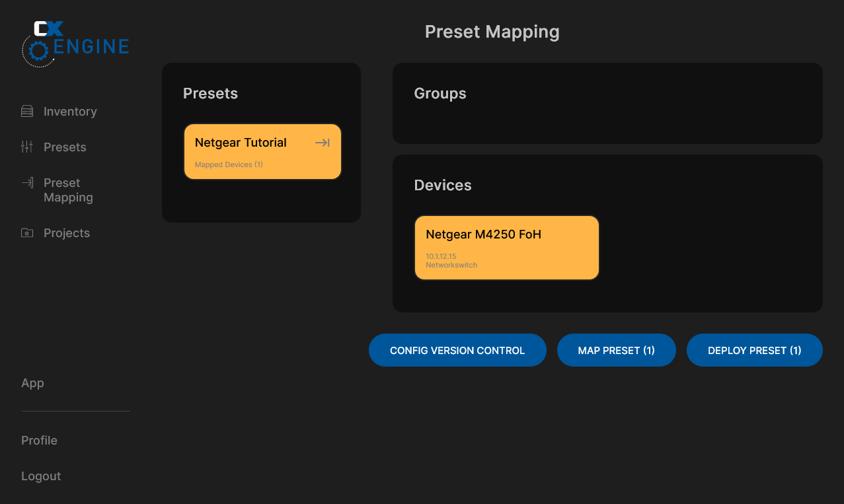The image size is (844, 504).
Task: Open the Projects section
Action: tap(67, 233)
